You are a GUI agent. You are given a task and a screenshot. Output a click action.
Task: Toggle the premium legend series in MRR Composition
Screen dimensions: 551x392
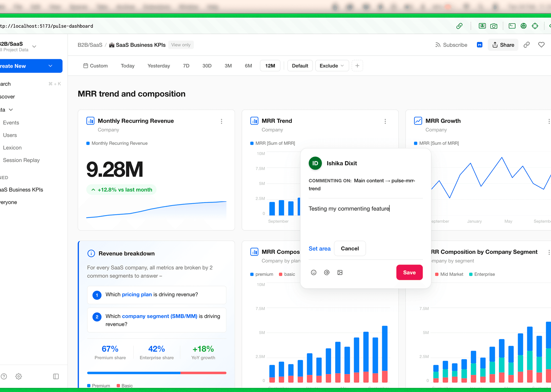[x=261, y=274]
